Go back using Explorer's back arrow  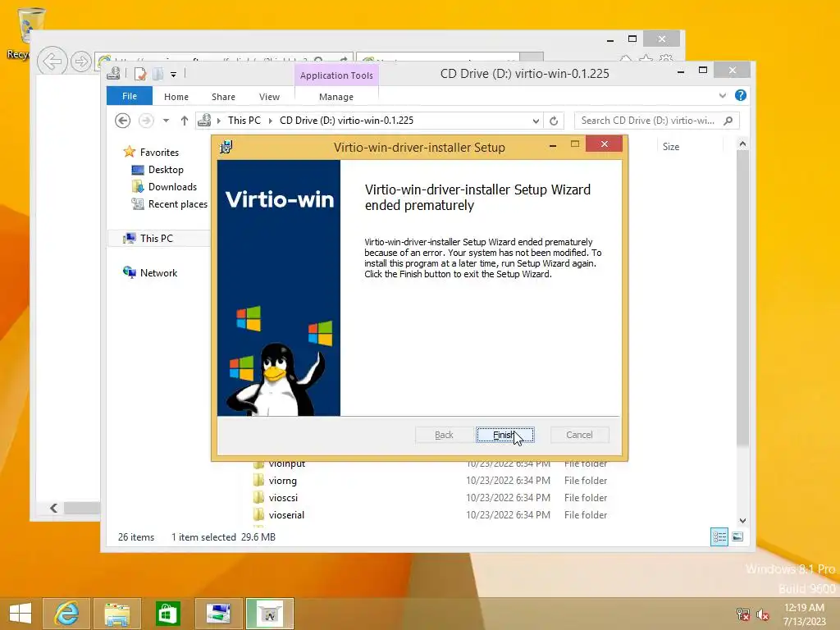pyautogui.click(x=123, y=121)
